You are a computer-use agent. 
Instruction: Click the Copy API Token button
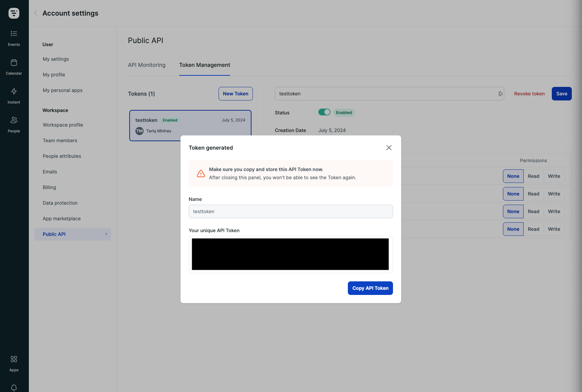tap(370, 288)
